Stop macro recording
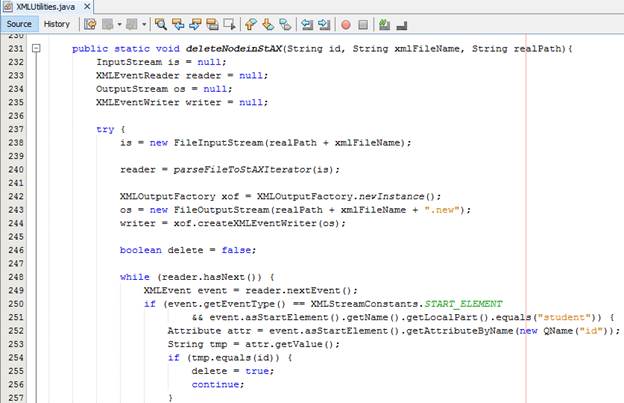Viewport: 624px width, 403px height. coord(363,25)
